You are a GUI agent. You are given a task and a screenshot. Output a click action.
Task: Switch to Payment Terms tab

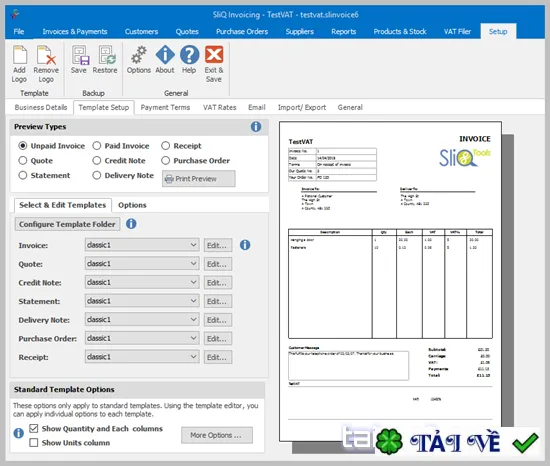165,107
